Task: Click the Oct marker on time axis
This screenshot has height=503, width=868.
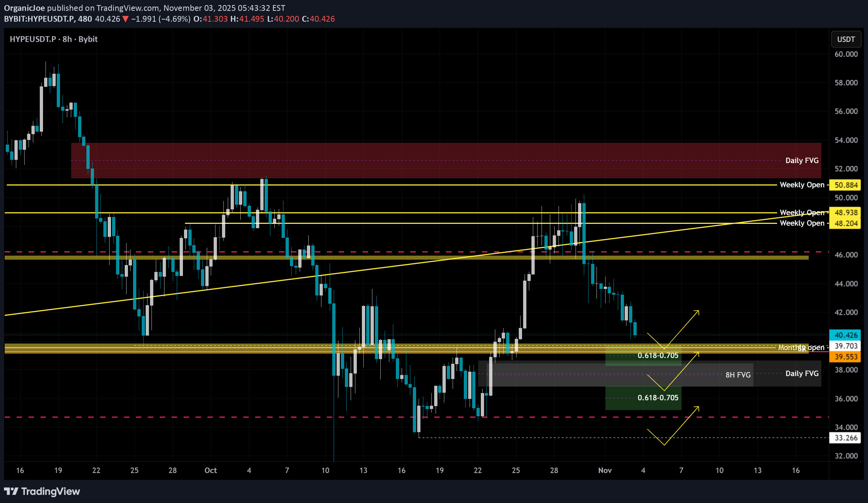Action: (210, 470)
